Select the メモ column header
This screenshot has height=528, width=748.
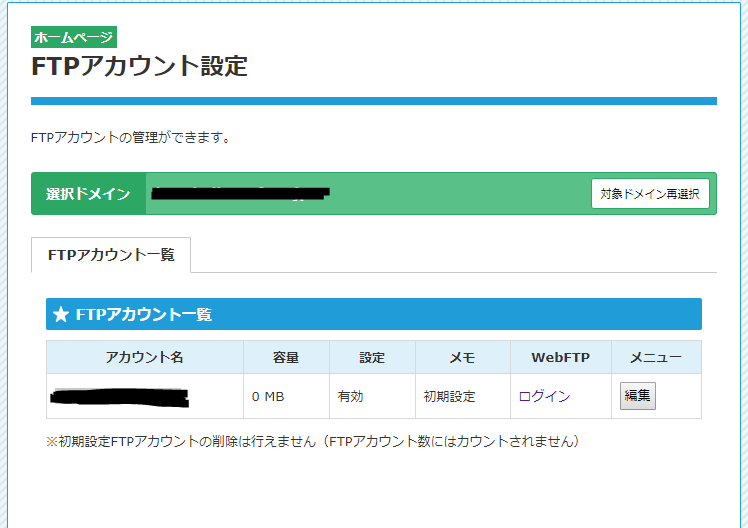point(463,357)
